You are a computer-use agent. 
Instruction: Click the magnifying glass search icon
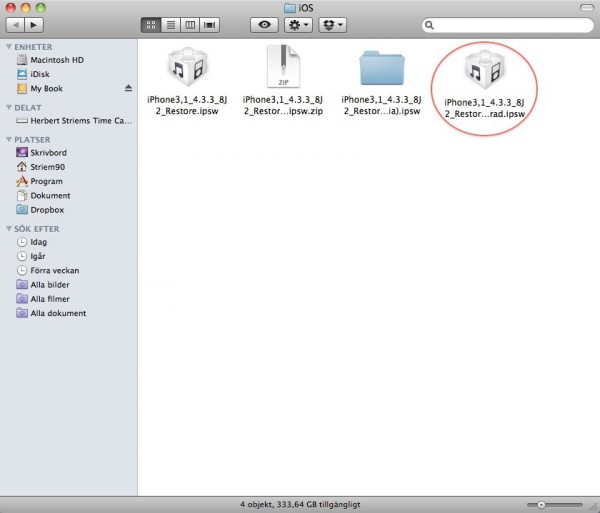tap(429, 25)
